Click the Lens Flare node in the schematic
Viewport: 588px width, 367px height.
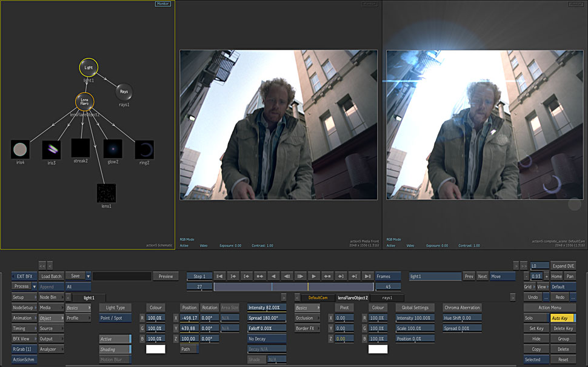(85, 102)
